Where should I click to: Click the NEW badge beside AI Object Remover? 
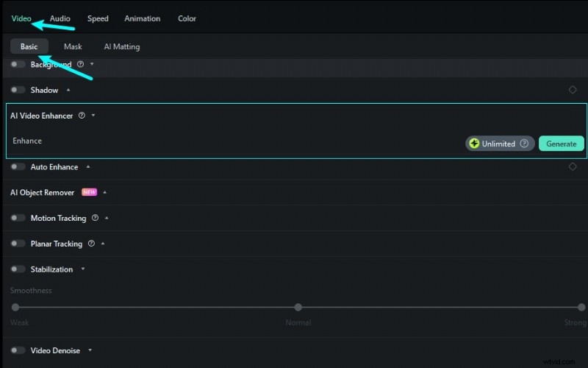click(89, 192)
